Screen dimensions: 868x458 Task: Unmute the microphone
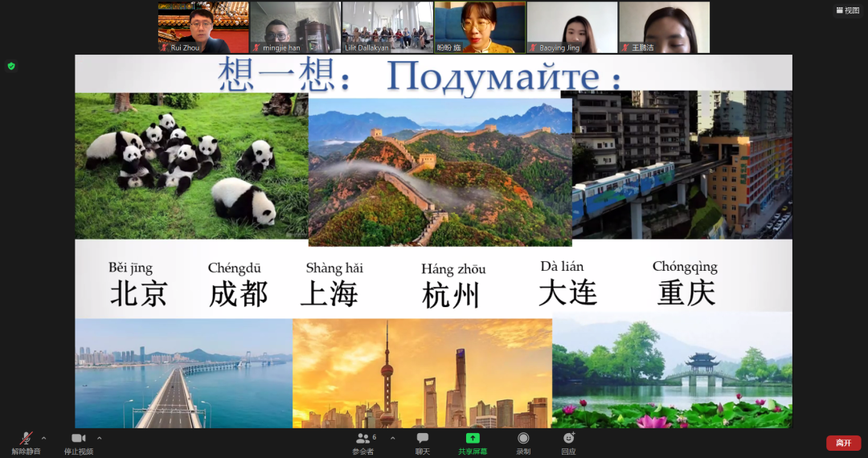[26, 443]
